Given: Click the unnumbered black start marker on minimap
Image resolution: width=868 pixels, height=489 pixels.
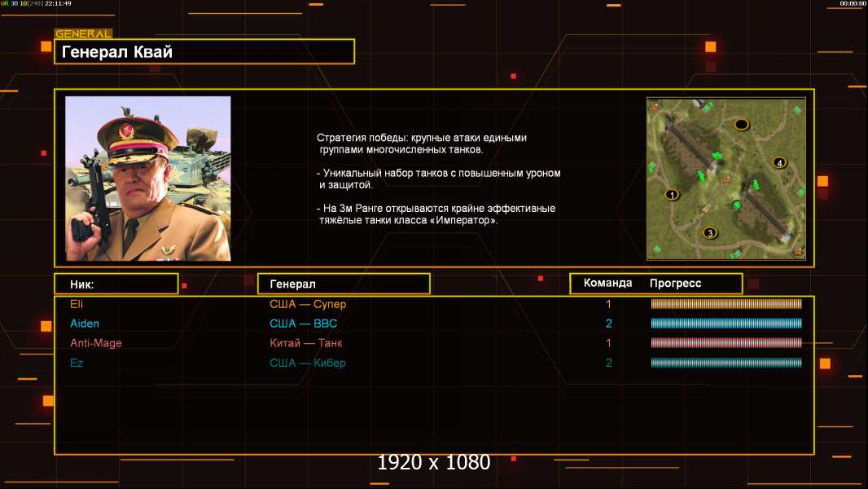Looking at the screenshot, I should pyautogui.click(x=741, y=125).
